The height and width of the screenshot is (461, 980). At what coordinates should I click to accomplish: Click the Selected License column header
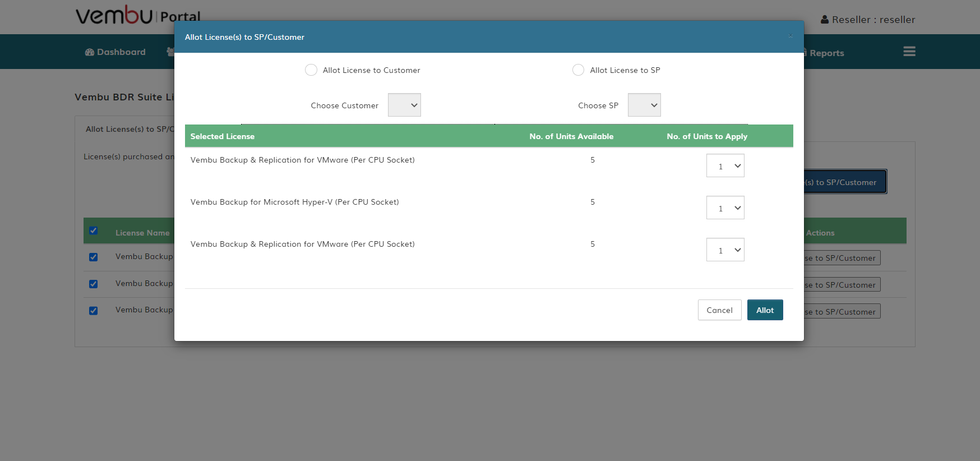click(x=223, y=136)
